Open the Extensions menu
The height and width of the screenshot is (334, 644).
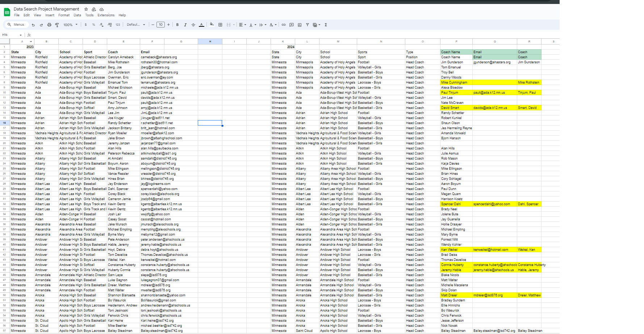pos(106,15)
